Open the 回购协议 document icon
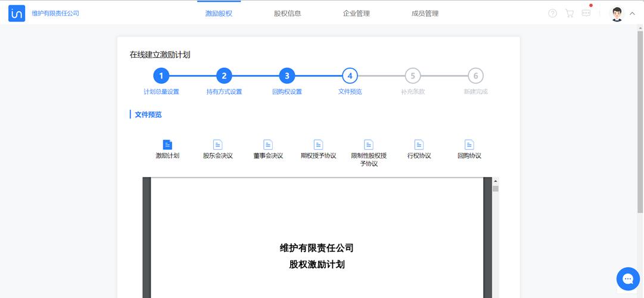This screenshot has height=298, width=644. tap(469, 145)
